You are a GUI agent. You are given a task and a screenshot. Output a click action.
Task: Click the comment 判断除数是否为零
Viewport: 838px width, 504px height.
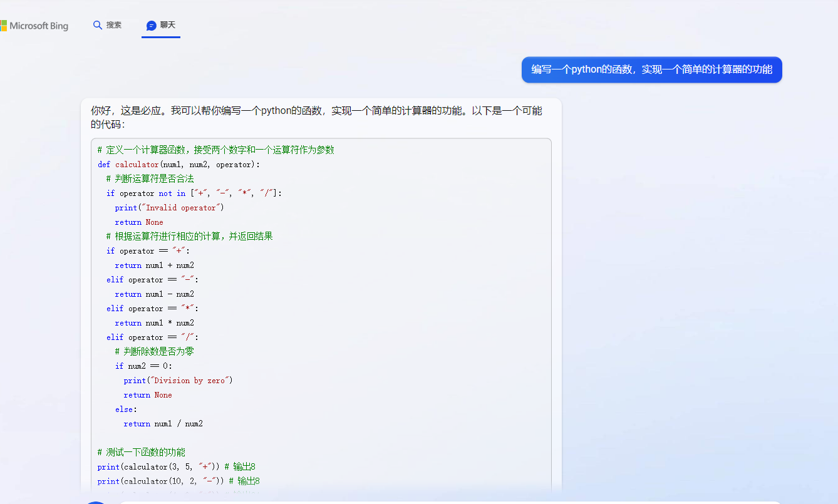pyautogui.click(x=155, y=352)
